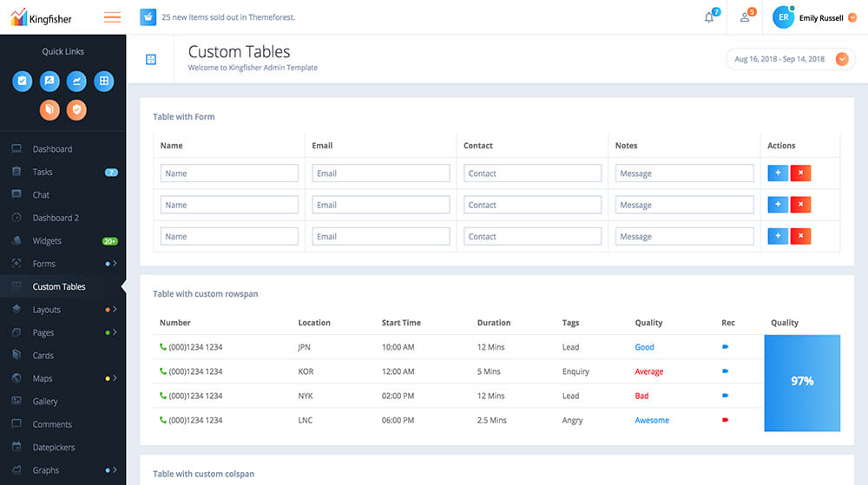Click the blue add button in first row
Viewport: 868px width, 485px height.
tap(778, 174)
